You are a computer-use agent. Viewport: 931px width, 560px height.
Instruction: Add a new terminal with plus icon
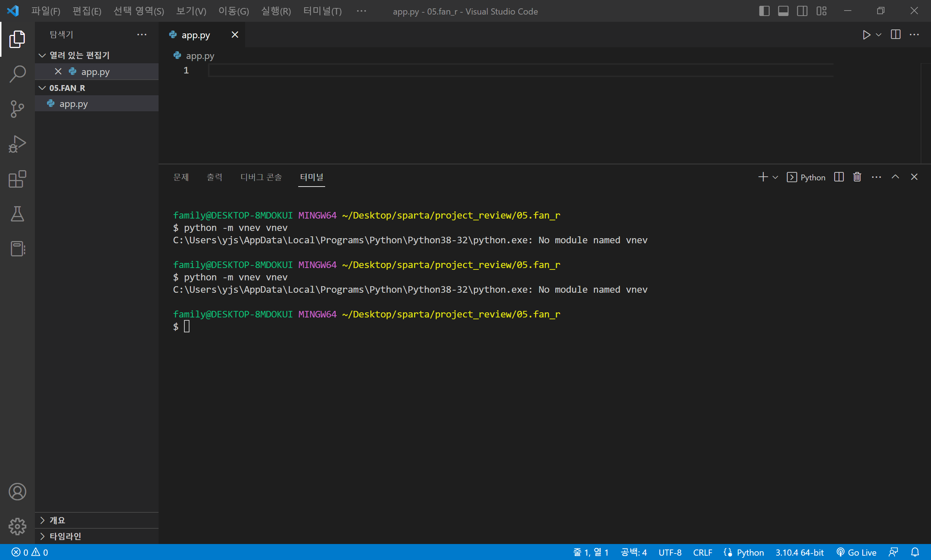point(763,177)
